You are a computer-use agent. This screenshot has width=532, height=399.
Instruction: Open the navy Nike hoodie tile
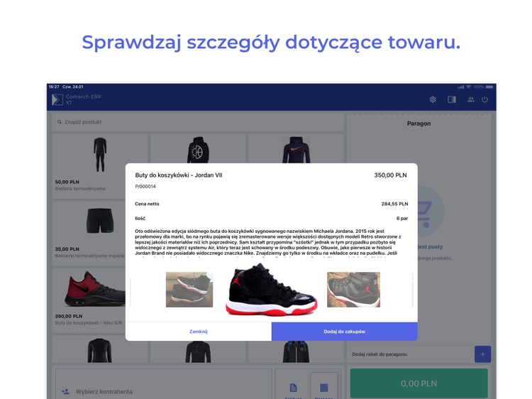[297, 148]
